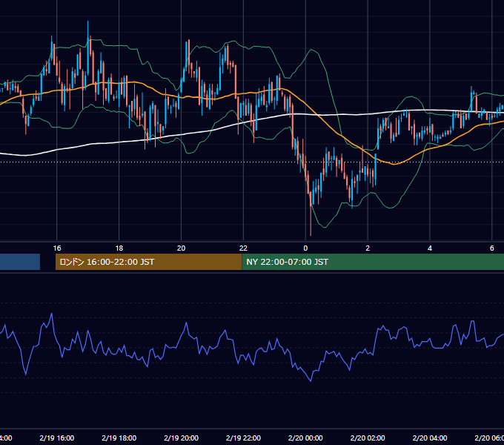Click the tallest blue candle near 17:00
This screenshot has width=504, height=445.
tap(87, 48)
